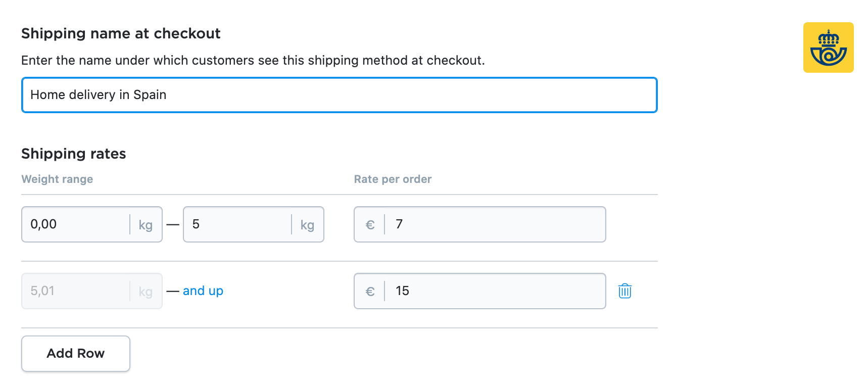Click the euro symbol beside rate 15
Image resolution: width=868 pixels, height=386 pixels.
[370, 292]
